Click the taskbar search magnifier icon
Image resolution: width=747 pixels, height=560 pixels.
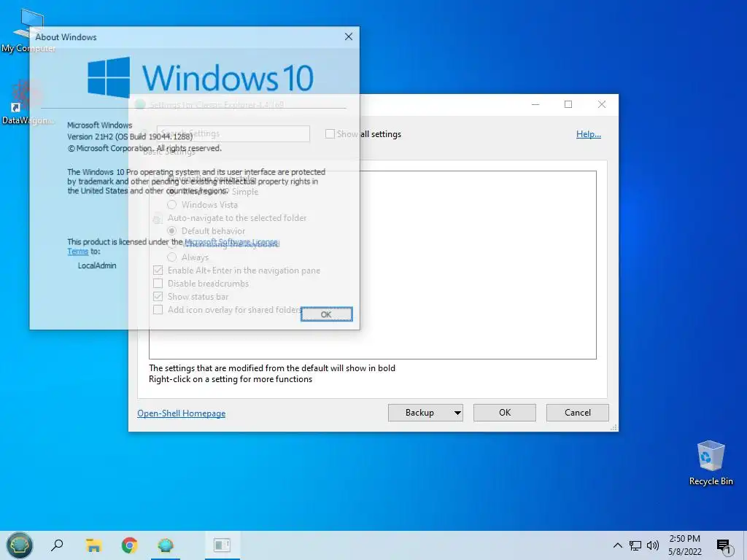[x=57, y=545]
